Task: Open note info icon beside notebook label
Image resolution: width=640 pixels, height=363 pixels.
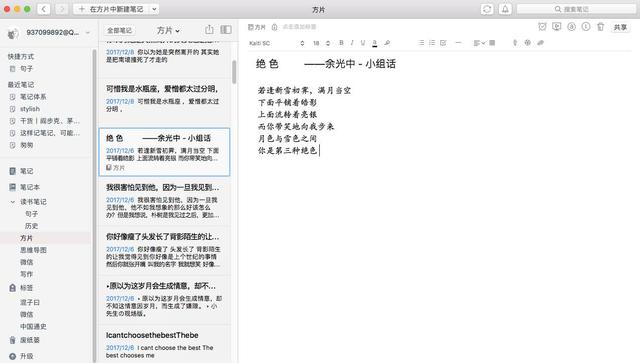Action: (275, 27)
